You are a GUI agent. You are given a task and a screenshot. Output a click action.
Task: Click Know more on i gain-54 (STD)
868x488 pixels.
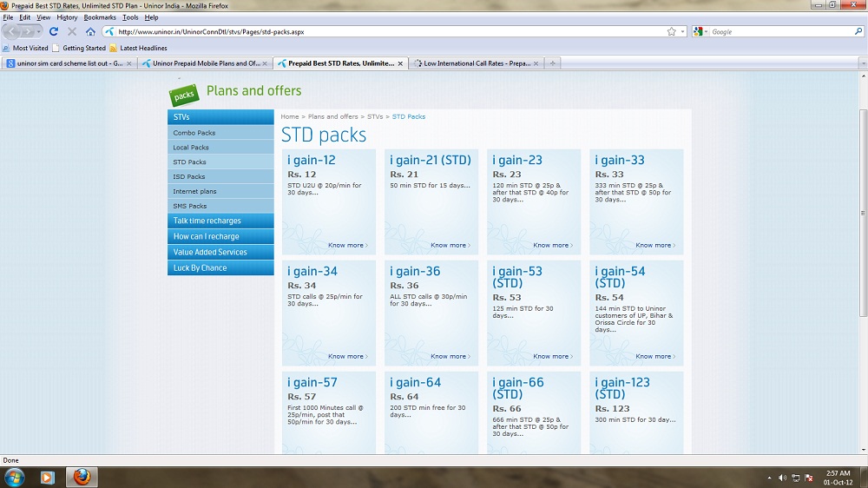click(654, 356)
